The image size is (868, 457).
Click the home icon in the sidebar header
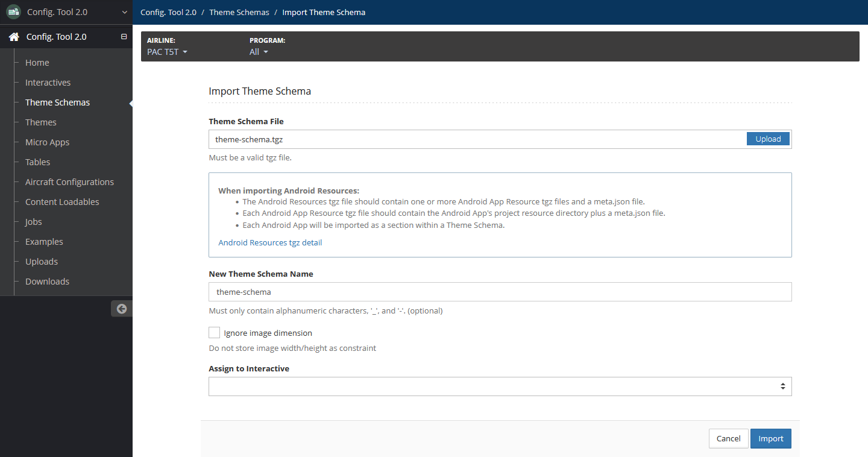click(x=14, y=37)
